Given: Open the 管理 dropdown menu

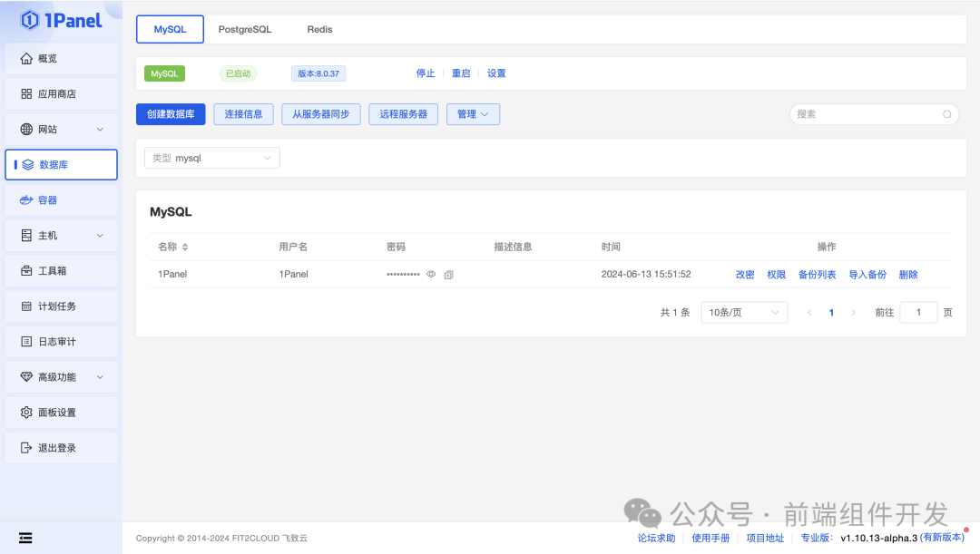Looking at the screenshot, I should click(473, 113).
